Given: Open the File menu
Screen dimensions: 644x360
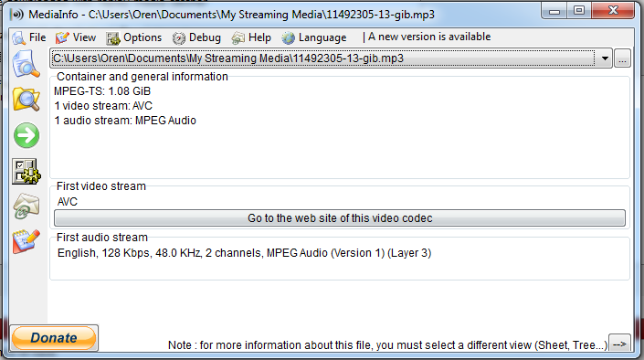Looking at the screenshot, I should click(x=29, y=37).
